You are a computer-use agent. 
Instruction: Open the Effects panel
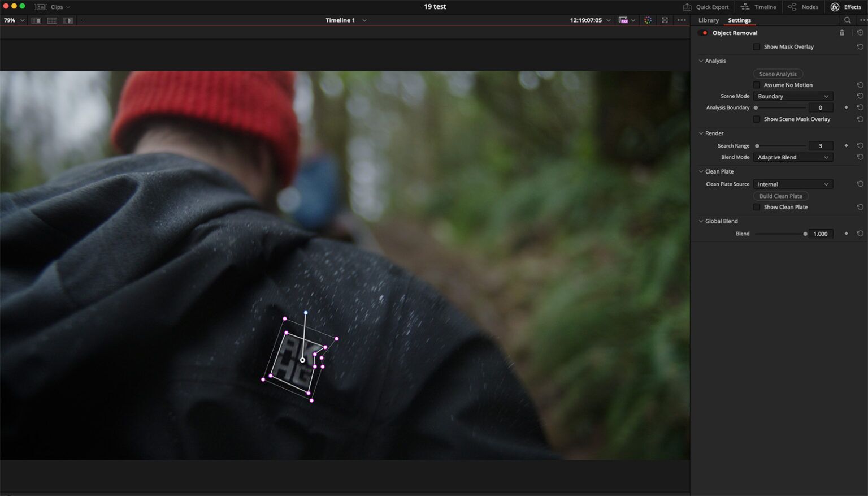pos(847,7)
